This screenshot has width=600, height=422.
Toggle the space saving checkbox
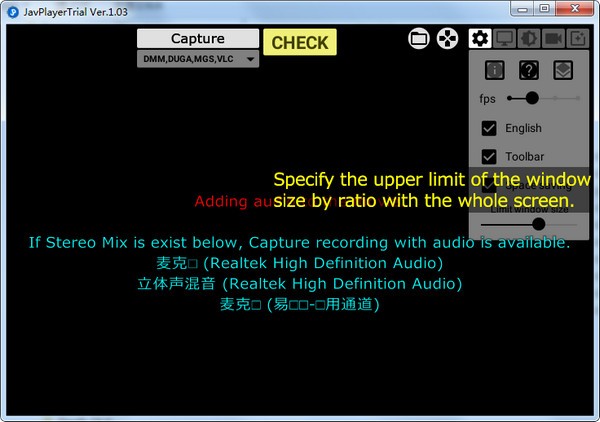pos(489,186)
